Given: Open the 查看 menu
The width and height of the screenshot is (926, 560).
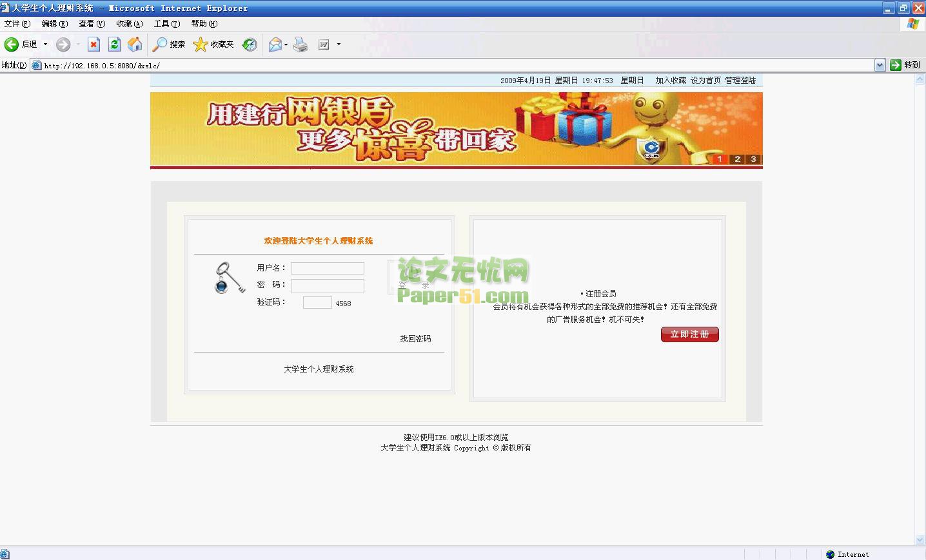Looking at the screenshot, I should pyautogui.click(x=92, y=24).
